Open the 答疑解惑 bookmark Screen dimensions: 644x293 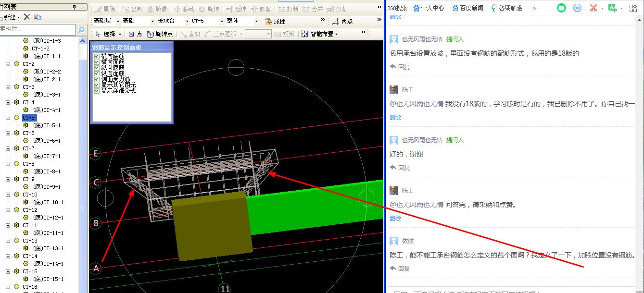click(x=506, y=8)
